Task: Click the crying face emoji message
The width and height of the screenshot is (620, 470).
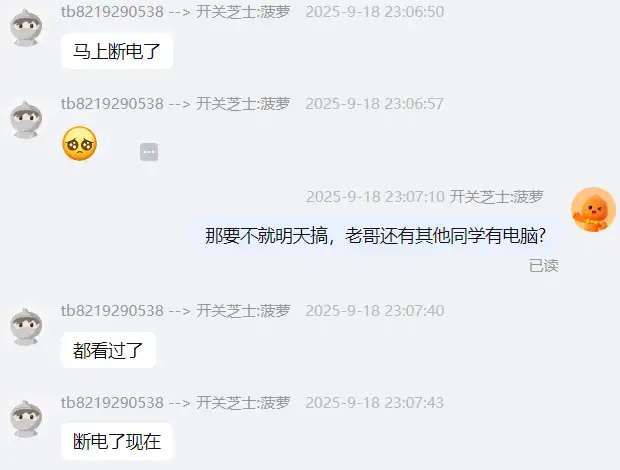Action: (x=79, y=143)
